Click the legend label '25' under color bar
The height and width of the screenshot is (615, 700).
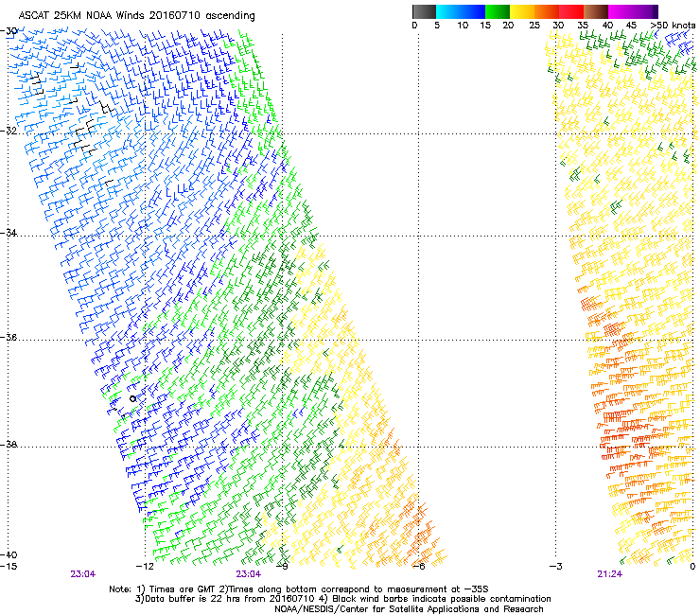click(x=534, y=26)
